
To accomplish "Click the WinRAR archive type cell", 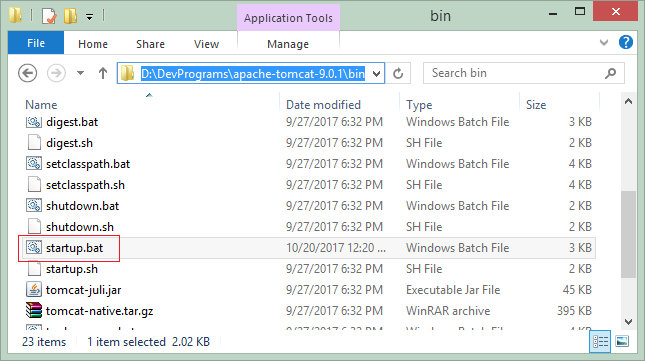I will tap(448, 311).
